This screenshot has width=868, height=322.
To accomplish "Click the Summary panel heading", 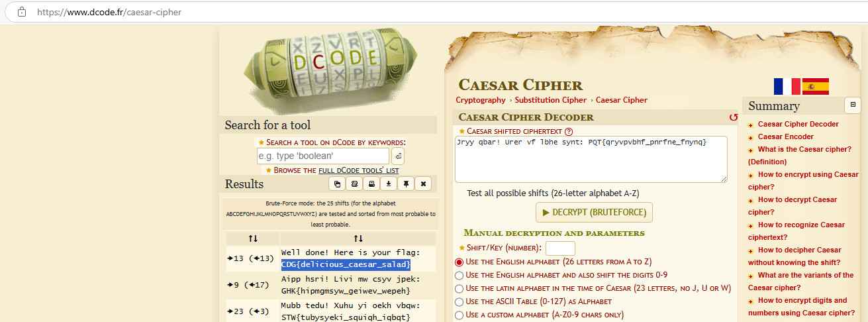I will tap(774, 106).
